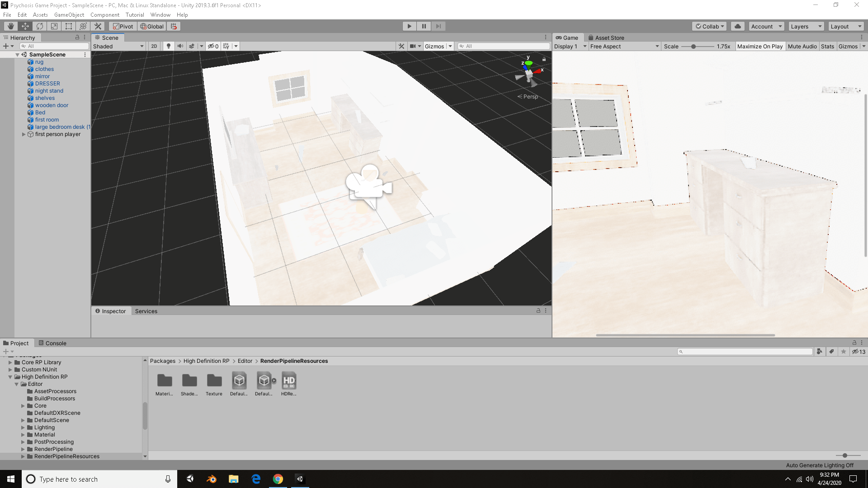Select the Rect transform tool
The width and height of the screenshot is (868, 488).
coord(69,26)
